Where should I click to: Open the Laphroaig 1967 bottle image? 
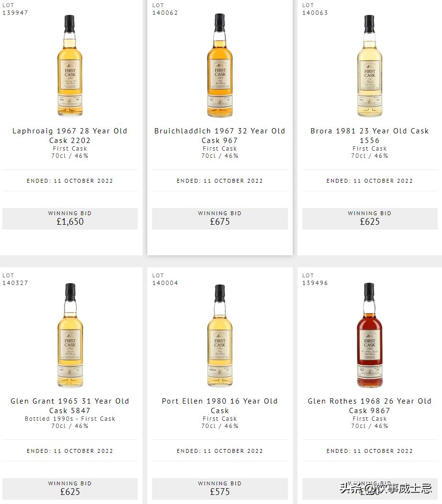(x=70, y=66)
